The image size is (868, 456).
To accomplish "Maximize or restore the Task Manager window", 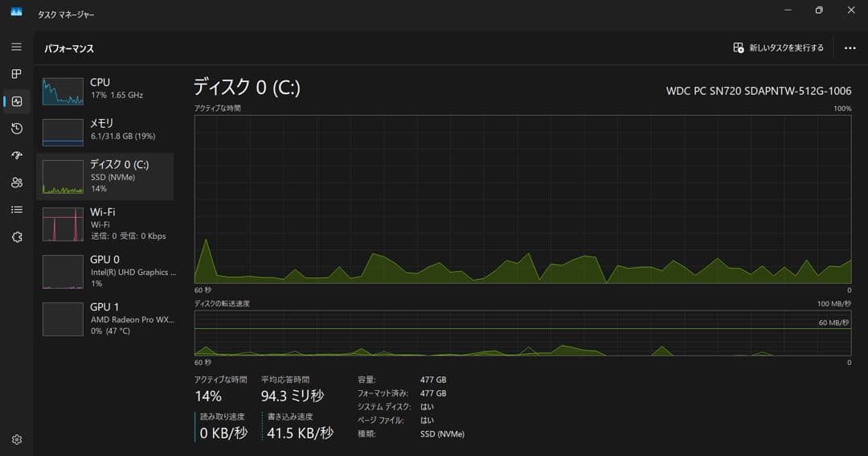I will (818, 10).
